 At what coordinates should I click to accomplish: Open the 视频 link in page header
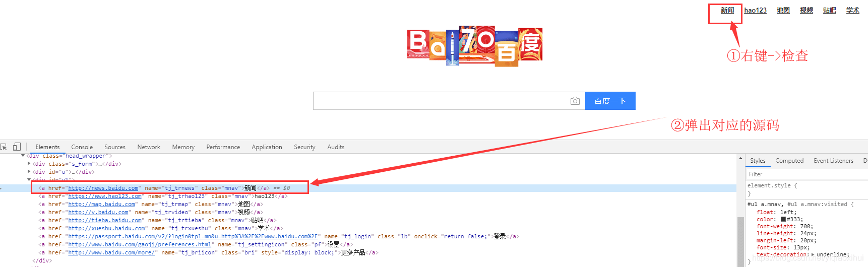(806, 10)
